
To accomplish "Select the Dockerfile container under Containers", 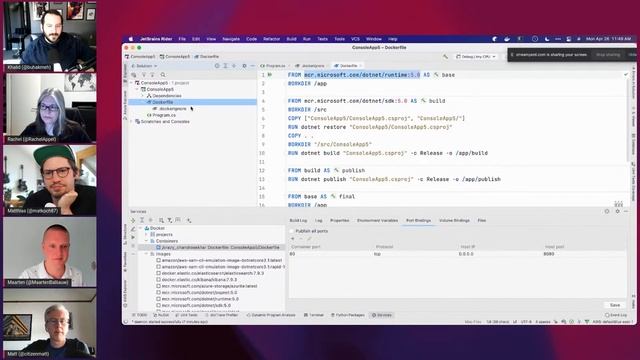I will pyautogui.click(x=211, y=247).
